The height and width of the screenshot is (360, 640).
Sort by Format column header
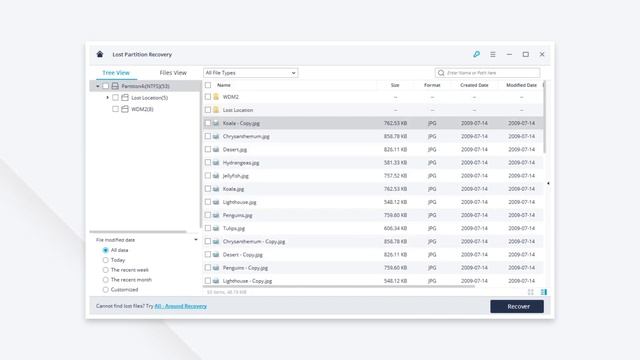432,85
